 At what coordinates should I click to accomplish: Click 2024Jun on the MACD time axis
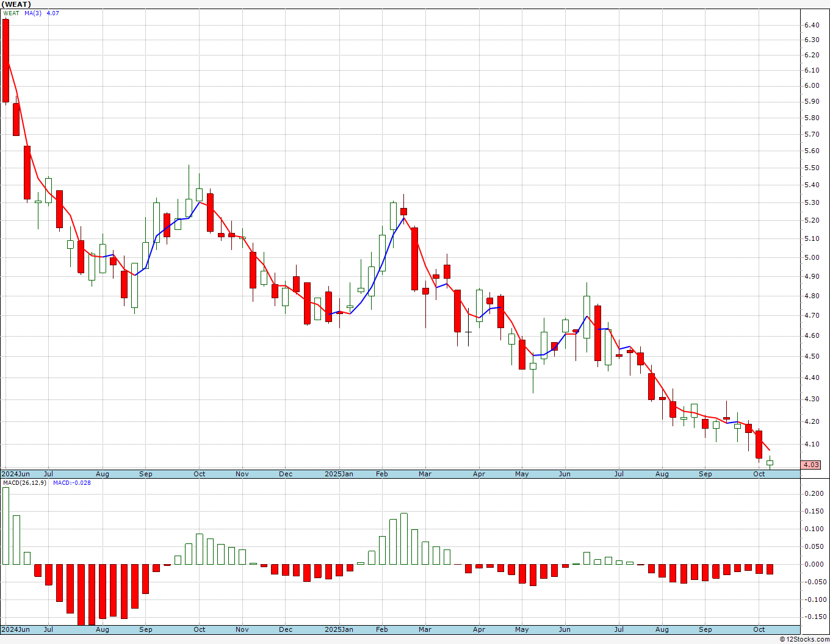(x=16, y=629)
